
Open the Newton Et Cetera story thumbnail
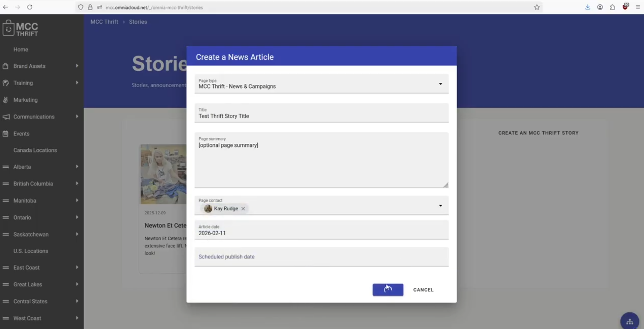164,174
